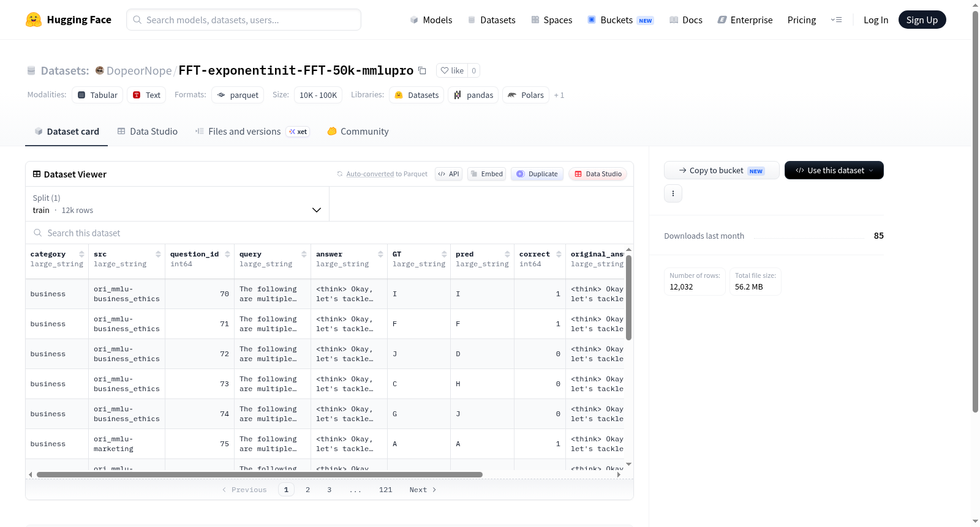The width and height of the screenshot is (980, 527).
Task: Select the parquet format tag
Action: 238,95
